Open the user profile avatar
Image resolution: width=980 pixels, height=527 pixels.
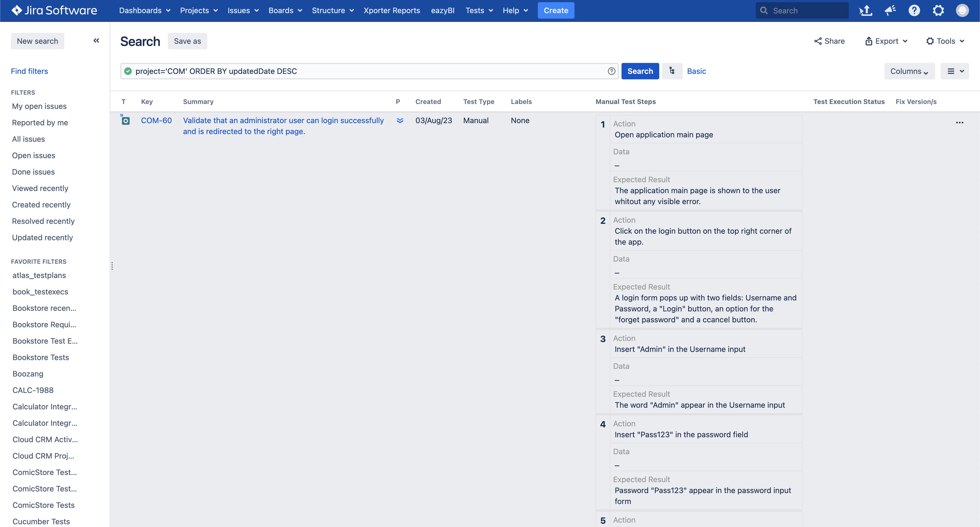(x=962, y=10)
